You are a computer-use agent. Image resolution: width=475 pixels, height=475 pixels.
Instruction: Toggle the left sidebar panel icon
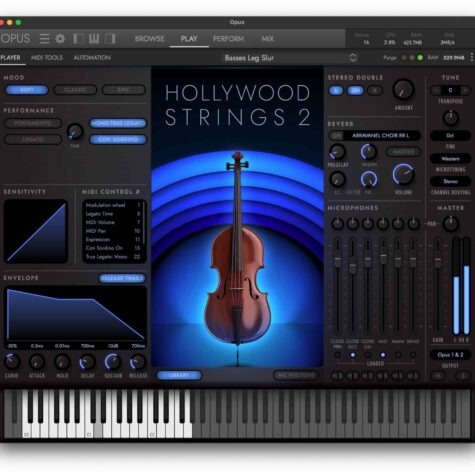(78, 39)
